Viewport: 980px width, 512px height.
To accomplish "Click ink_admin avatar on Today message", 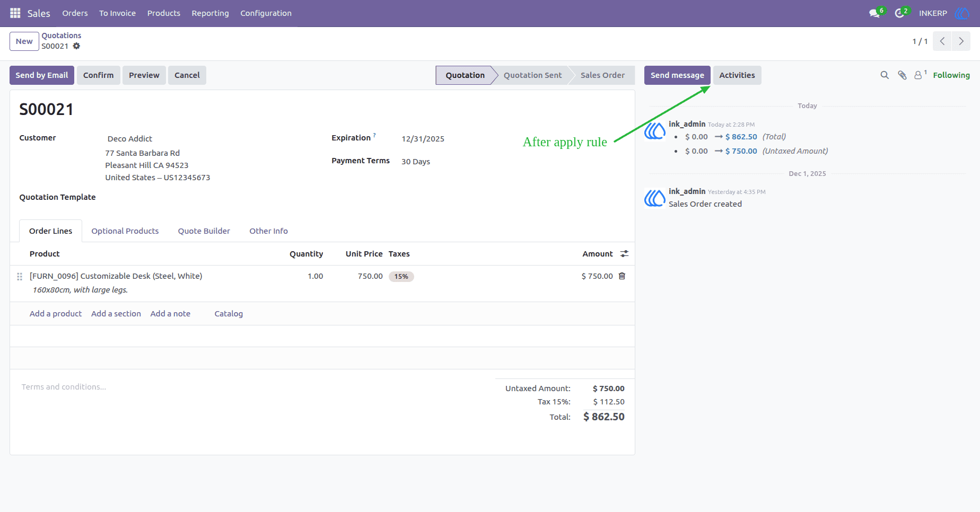I will pos(655,130).
